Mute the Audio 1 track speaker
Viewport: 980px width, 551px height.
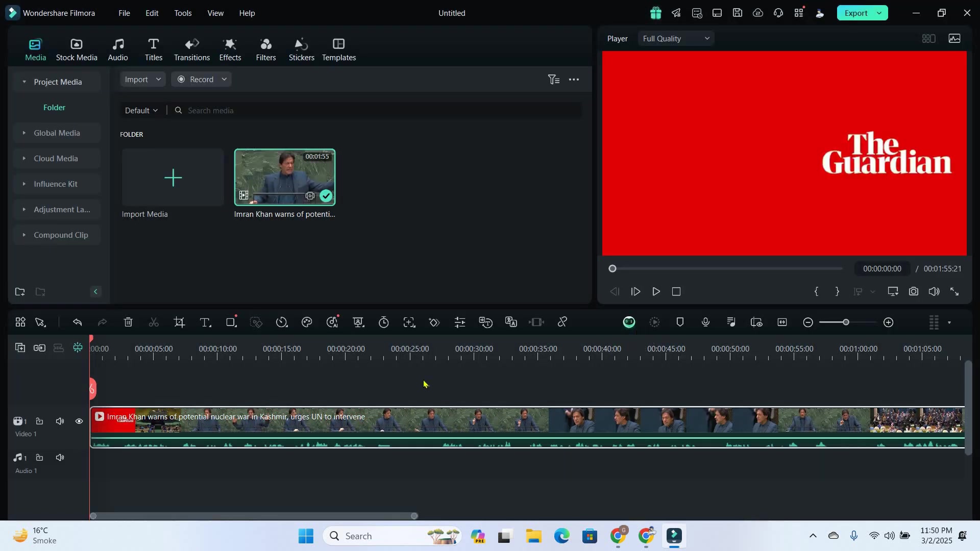point(60,458)
